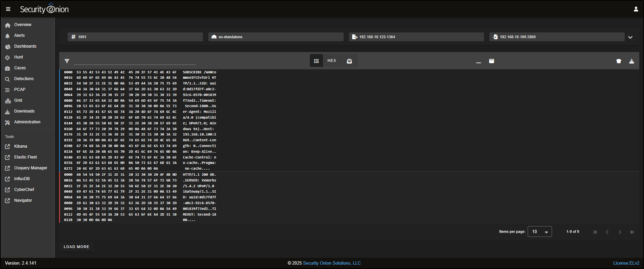Image resolution: width=644 pixels, height=269 pixels.
Task: Expand the job details chevron
Action: (630, 37)
